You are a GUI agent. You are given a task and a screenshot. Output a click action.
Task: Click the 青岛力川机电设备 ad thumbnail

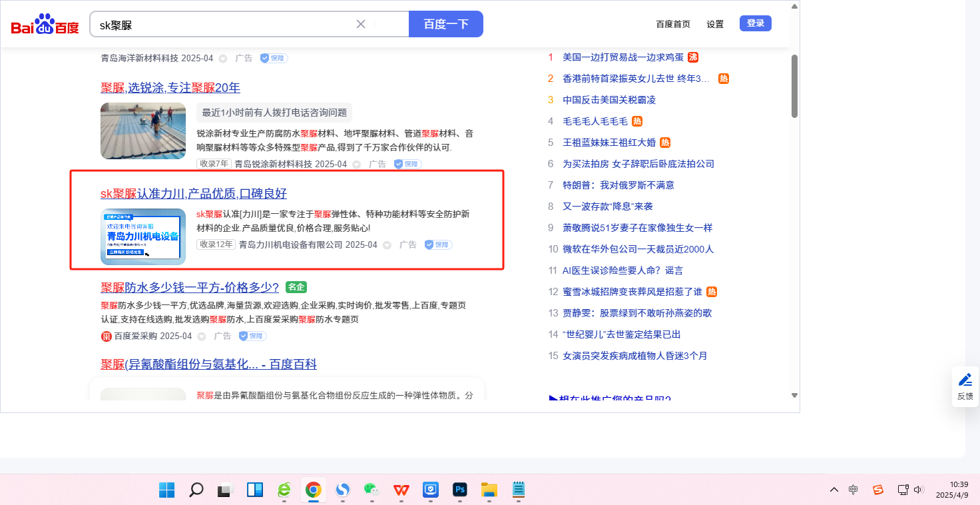[143, 237]
